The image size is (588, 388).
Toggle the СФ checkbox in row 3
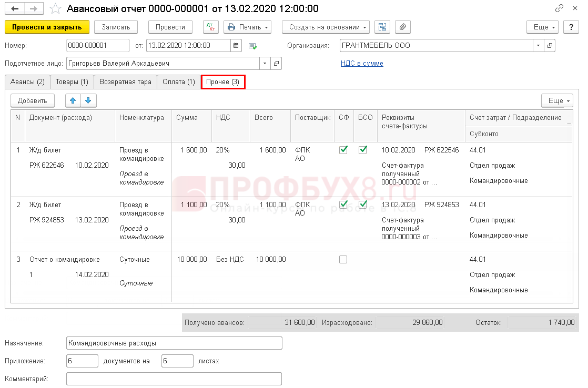click(x=343, y=259)
